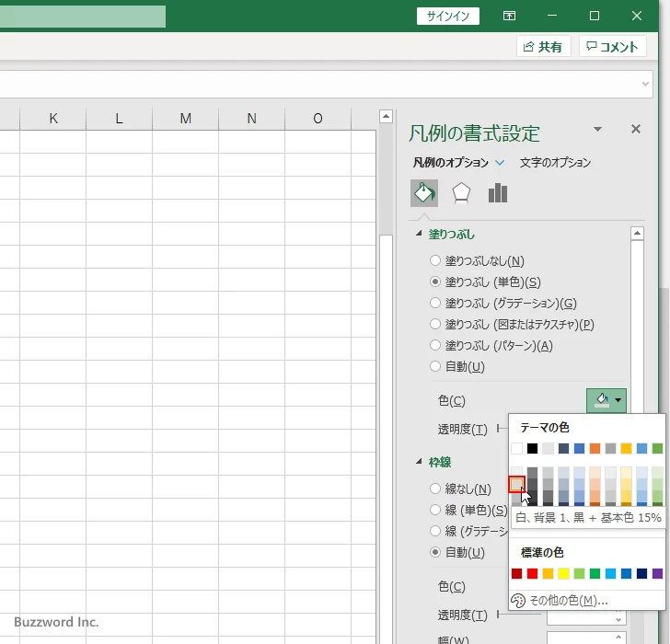The image size is (670, 644).
Task: Pick the highlighted white darker 15% swatch
Action: pyautogui.click(x=516, y=484)
